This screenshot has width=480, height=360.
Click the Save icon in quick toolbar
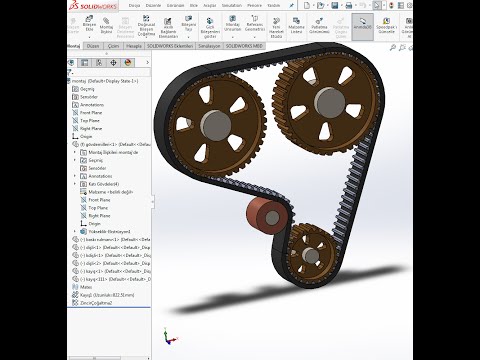(335, 5)
